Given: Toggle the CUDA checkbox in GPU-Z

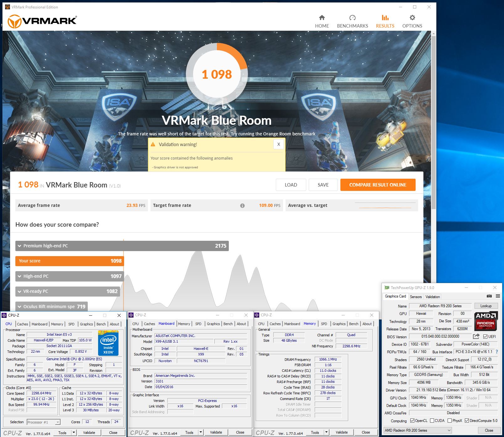Looking at the screenshot, I should 432,421.
